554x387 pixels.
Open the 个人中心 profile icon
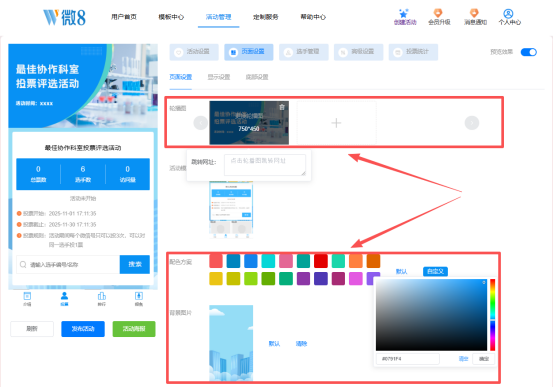pos(508,13)
